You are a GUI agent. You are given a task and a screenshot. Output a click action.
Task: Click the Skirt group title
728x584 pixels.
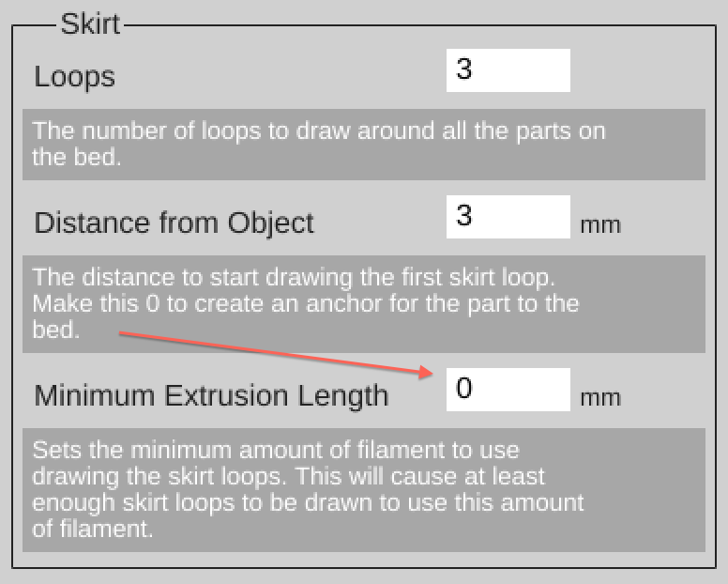tap(90, 23)
